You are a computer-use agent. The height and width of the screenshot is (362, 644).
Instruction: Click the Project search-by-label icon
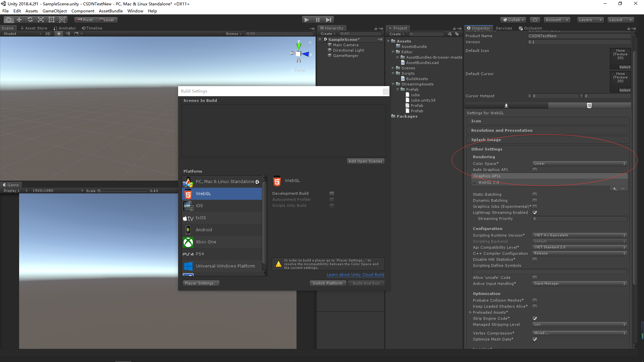[457, 34]
